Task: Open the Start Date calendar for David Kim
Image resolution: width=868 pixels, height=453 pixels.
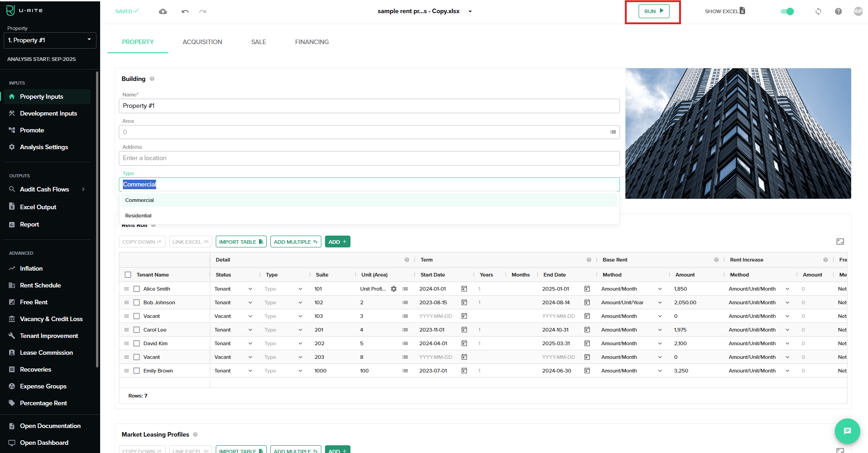Action: [464, 343]
